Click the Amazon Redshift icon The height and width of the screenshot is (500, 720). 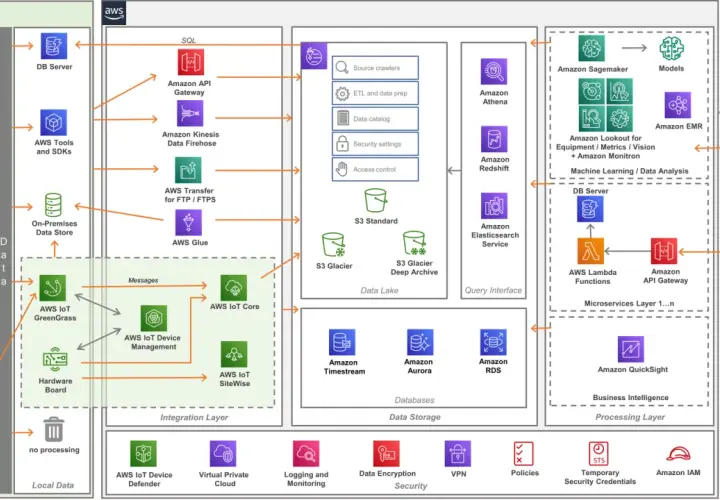[494, 139]
